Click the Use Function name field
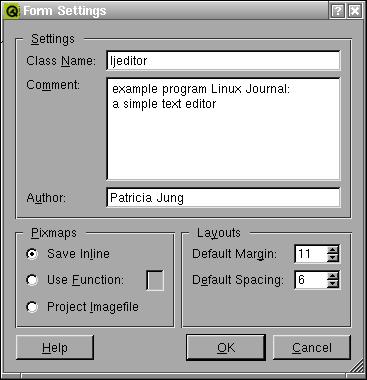Screen dimensions: 367x380 pyautogui.click(x=155, y=280)
